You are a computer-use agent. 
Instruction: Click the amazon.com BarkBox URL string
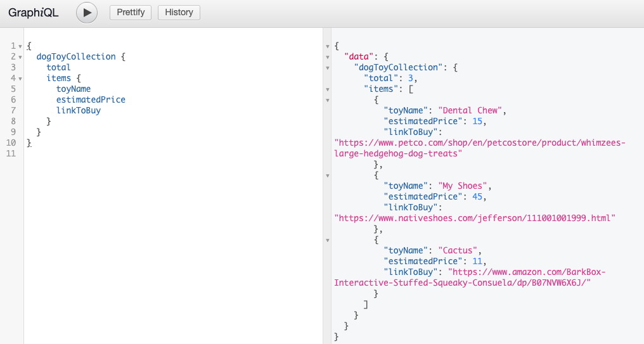tap(527, 272)
